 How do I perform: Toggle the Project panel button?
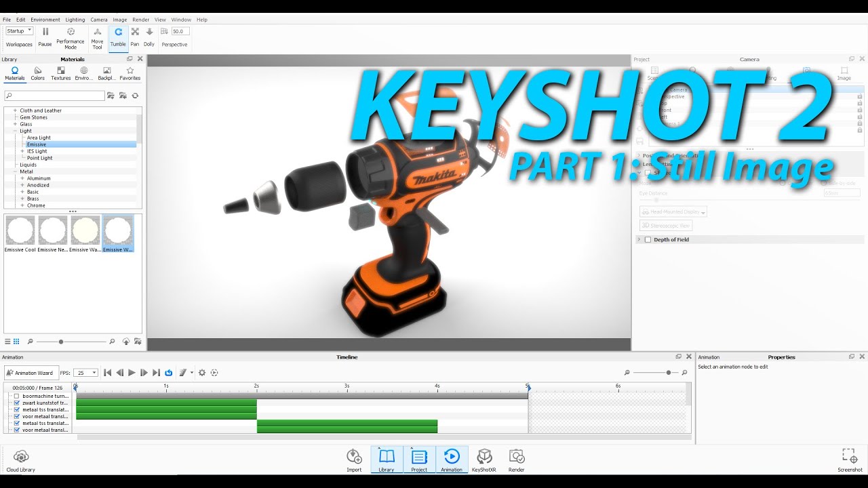tap(419, 460)
